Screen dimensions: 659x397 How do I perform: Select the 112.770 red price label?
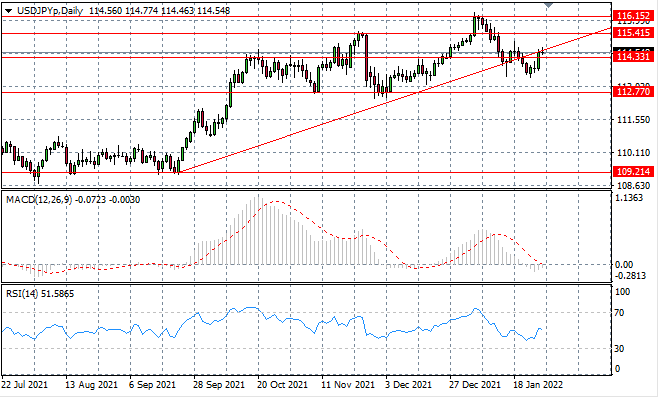click(633, 92)
